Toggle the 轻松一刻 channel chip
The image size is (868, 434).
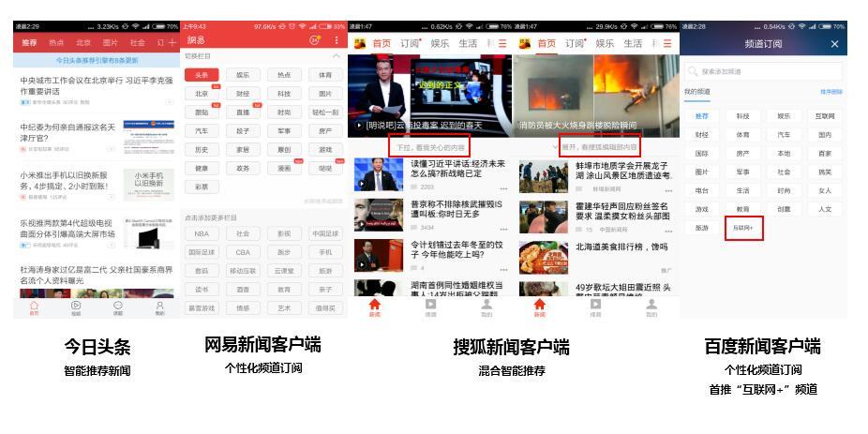point(325,112)
